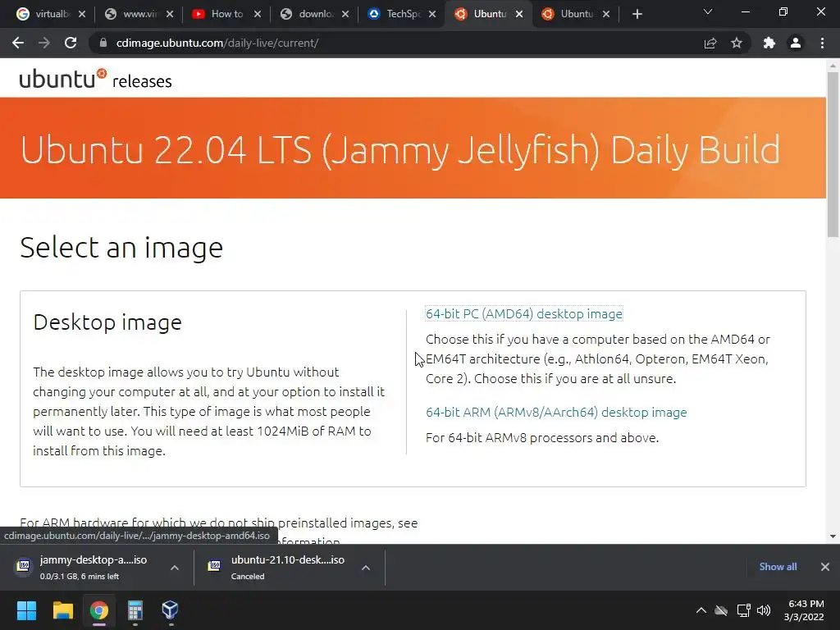Show hidden system tray icons
This screenshot has width=840, height=630.
[701, 610]
